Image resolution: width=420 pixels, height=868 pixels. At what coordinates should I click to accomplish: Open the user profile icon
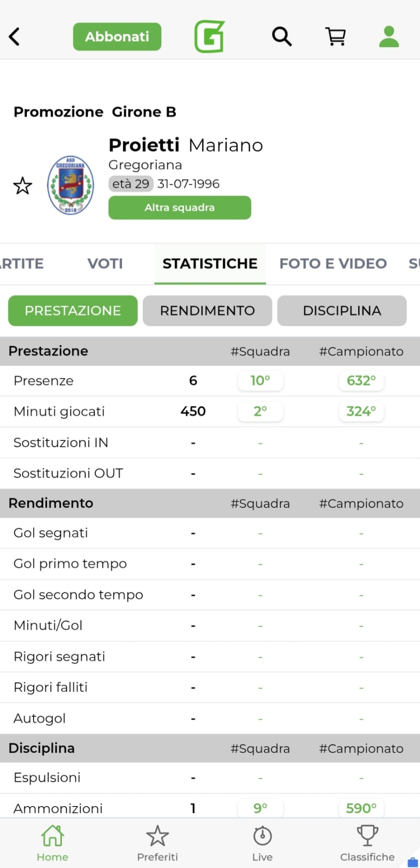(x=389, y=37)
